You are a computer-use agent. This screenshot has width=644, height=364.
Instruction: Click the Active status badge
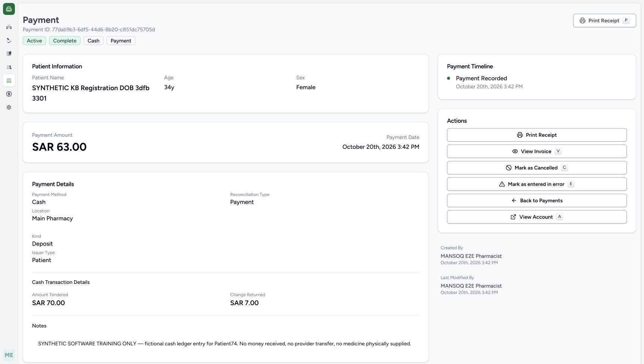[x=34, y=41]
